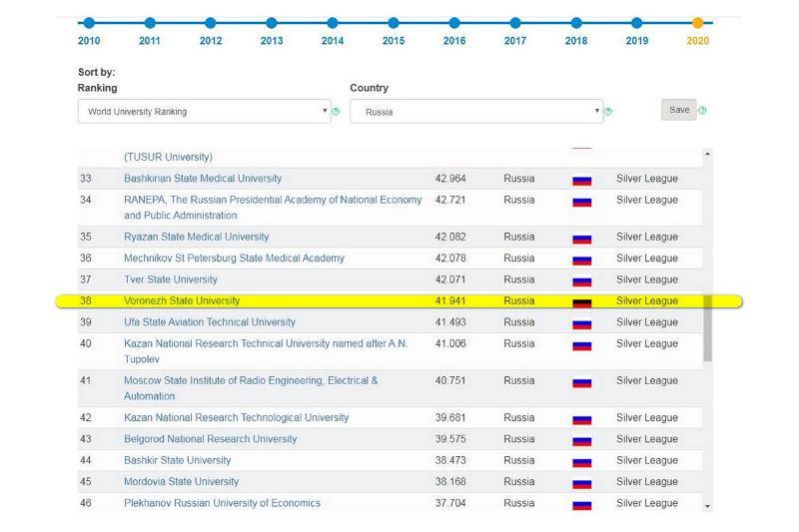Open the Country dropdown showing Russia
Viewport: 799px width, 532px height.
pyautogui.click(x=476, y=111)
